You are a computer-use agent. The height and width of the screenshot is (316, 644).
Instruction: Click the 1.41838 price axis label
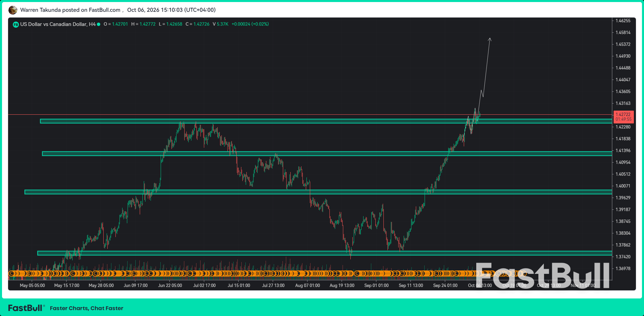click(623, 139)
